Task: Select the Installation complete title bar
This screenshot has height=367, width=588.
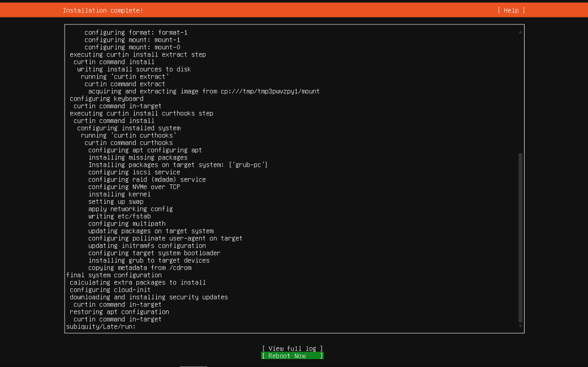Action: [101, 10]
